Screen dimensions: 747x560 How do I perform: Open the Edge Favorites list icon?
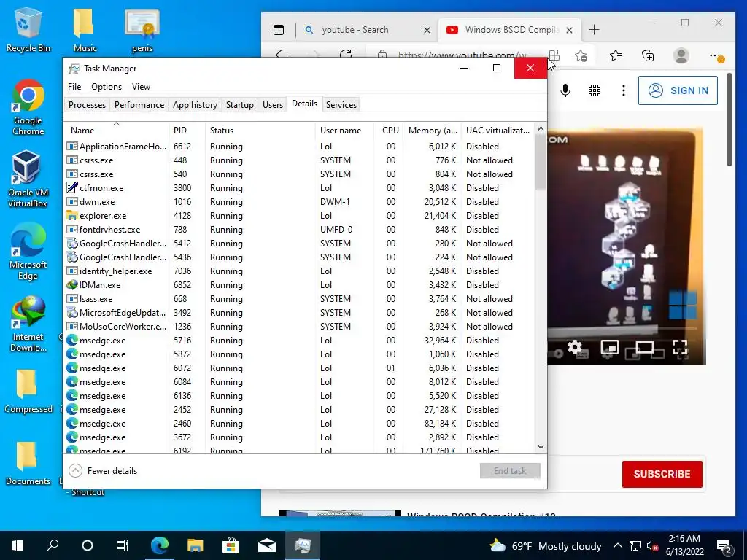click(616, 55)
